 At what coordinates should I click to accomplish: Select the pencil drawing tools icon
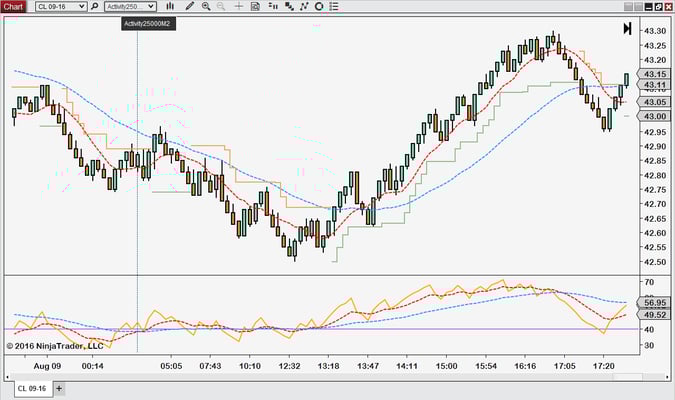pyautogui.click(x=190, y=6)
